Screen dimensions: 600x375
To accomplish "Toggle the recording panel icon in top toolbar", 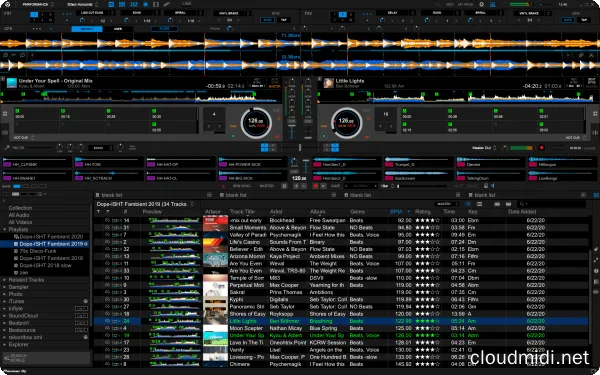I will [145, 5].
